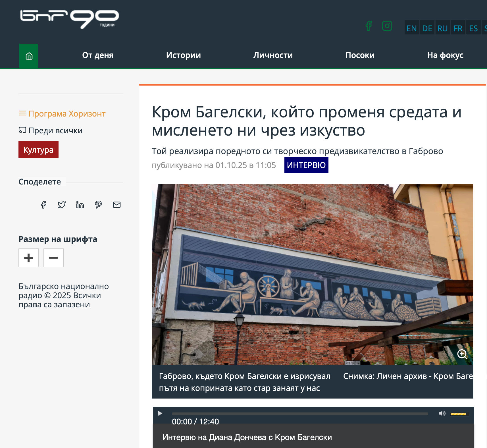This screenshot has width=487, height=448.
Task: Zoom the mural photo with magnifier icon
Action: pos(462,354)
